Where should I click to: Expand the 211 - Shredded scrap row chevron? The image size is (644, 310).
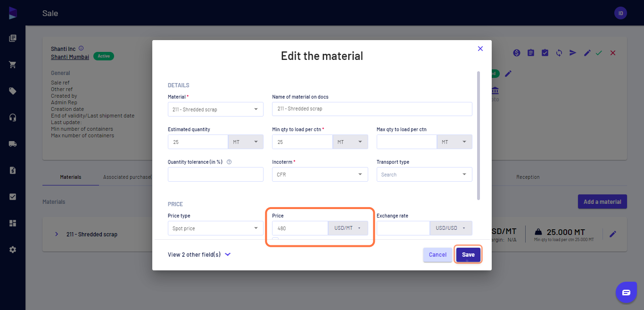tap(57, 234)
